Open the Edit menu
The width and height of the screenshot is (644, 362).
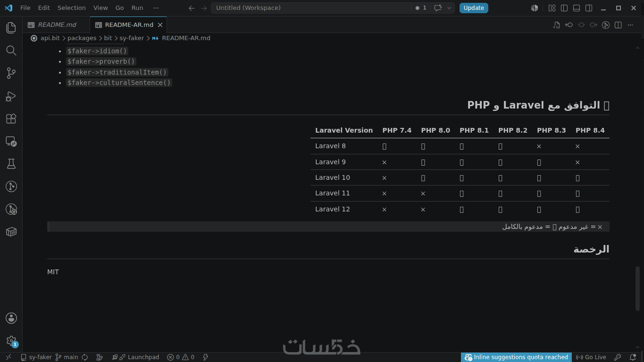(x=44, y=8)
